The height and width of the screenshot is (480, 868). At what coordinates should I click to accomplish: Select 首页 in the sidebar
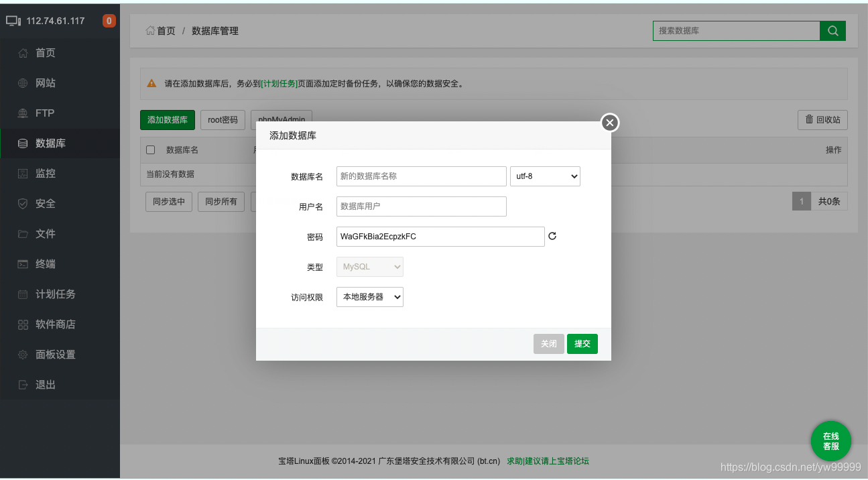(46, 53)
